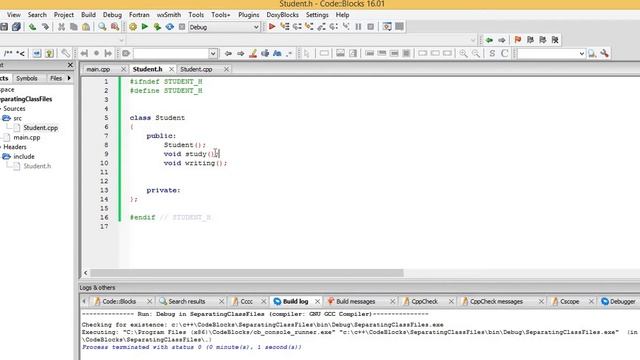Viewport: 640px width, 360px height.
Task: Click the clear bookmarks flag icon
Action: (555, 40)
